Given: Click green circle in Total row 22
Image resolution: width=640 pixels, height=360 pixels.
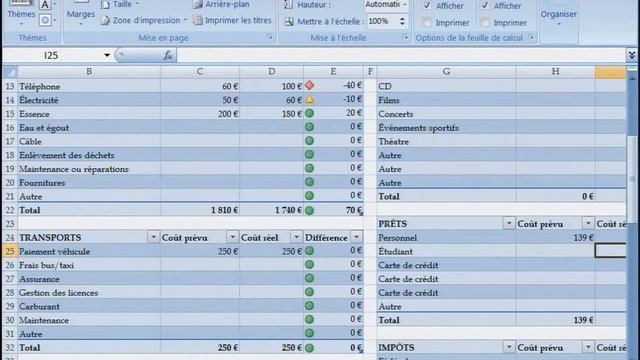Looking at the screenshot, I should 310,211.
